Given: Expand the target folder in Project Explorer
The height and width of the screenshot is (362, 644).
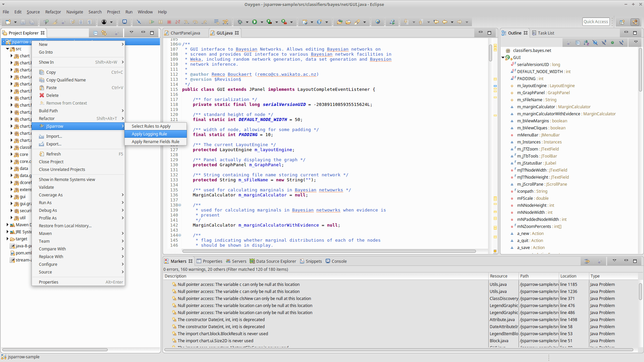Looking at the screenshot, I should coord(7,239).
